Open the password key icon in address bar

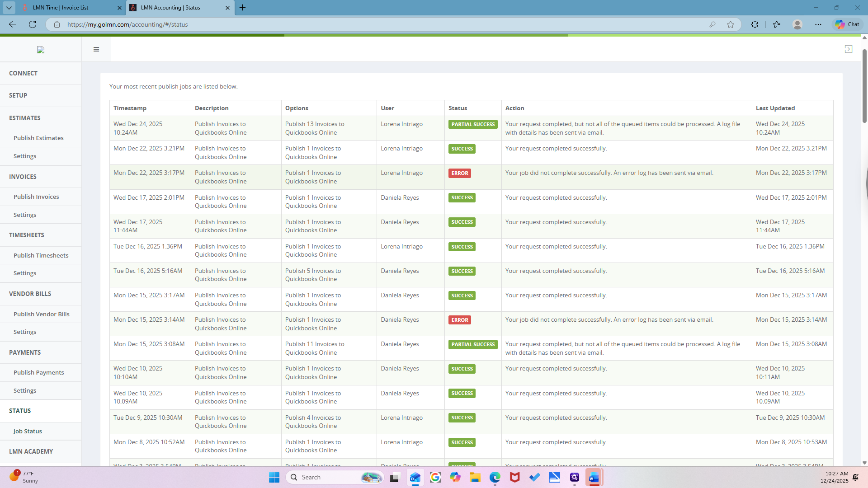coord(712,24)
